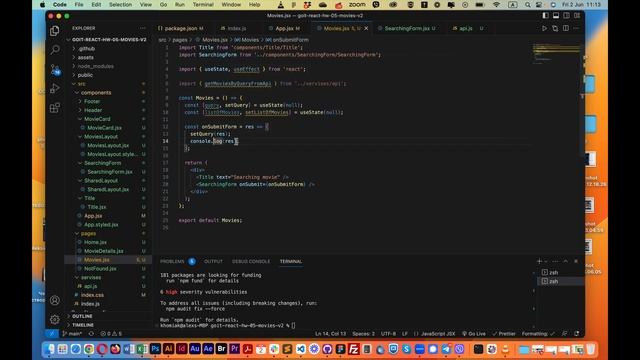Click the Spaces: 2 indentation setting
640x360 pixels.
coord(363,333)
